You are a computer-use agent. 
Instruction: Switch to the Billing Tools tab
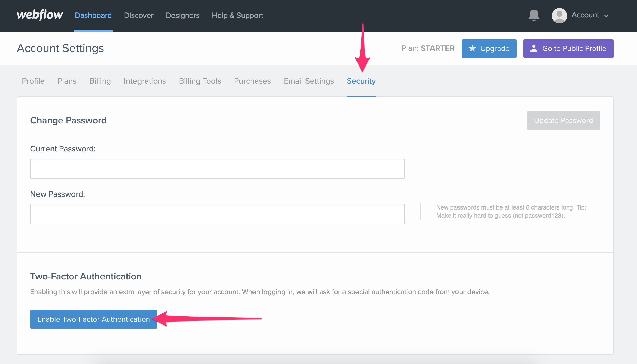200,81
